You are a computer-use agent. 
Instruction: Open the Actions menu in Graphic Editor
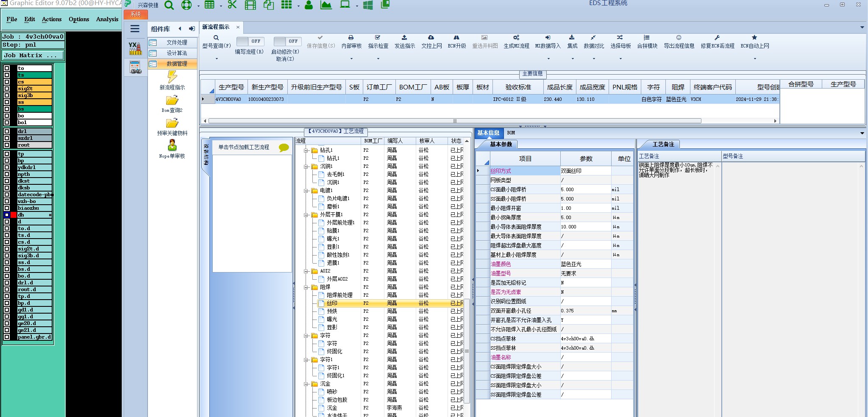52,19
